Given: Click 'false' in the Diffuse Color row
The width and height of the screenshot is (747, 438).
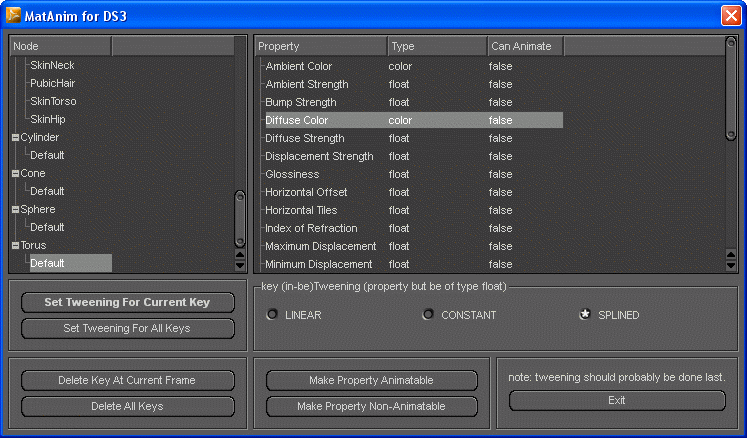Looking at the screenshot, I should coord(500,120).
